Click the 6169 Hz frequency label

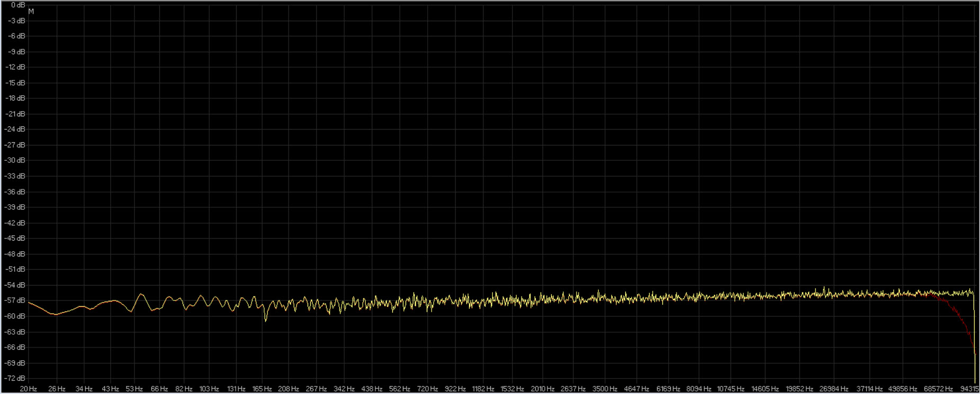coord(668,389)
